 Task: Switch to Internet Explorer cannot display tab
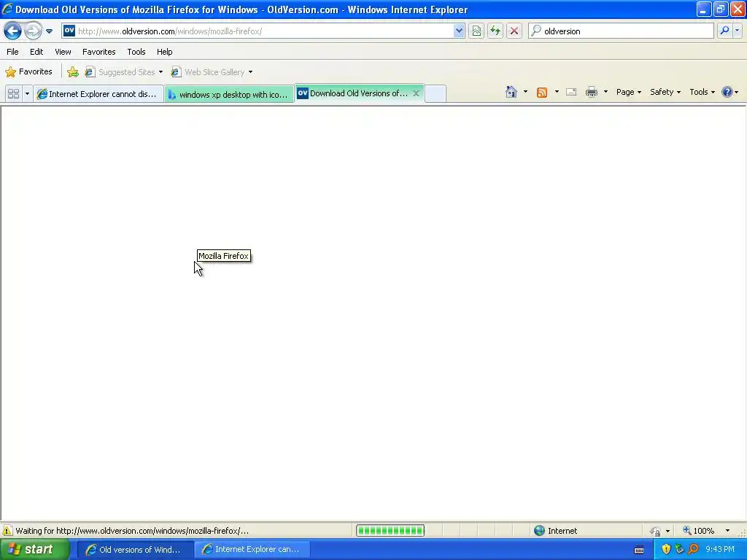[98, 94]
